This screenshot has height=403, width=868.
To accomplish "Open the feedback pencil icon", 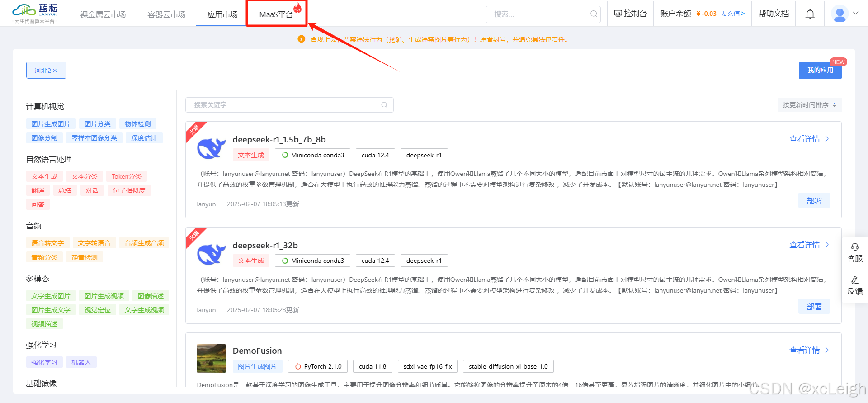I will (x=855, y=280).
